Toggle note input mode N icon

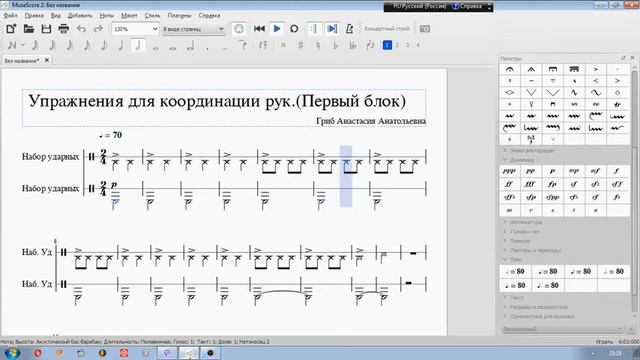pos(12,45)
